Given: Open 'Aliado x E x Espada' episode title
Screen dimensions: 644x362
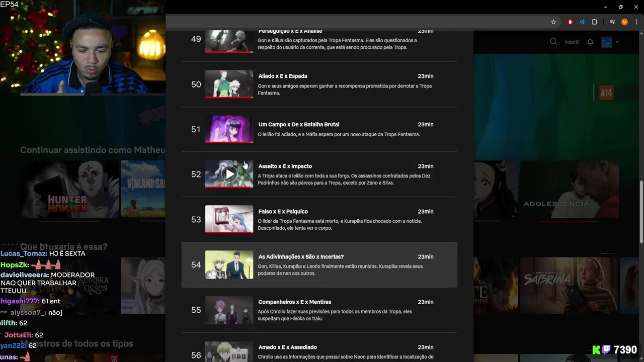Looking at the screenshot, I should pos(283,76).
